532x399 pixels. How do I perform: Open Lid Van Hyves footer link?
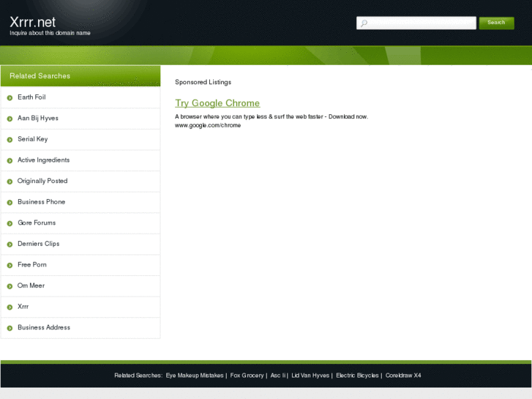[x=310, y=376]
